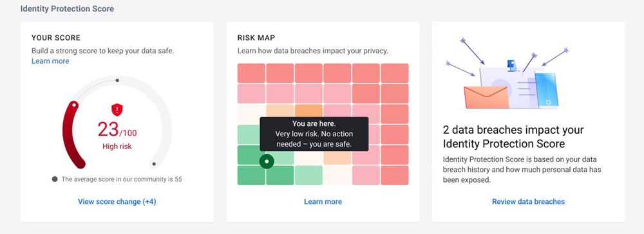Screen dimensions: 644x234
Task: Open Review data breaches link
Action: [528, 202]
